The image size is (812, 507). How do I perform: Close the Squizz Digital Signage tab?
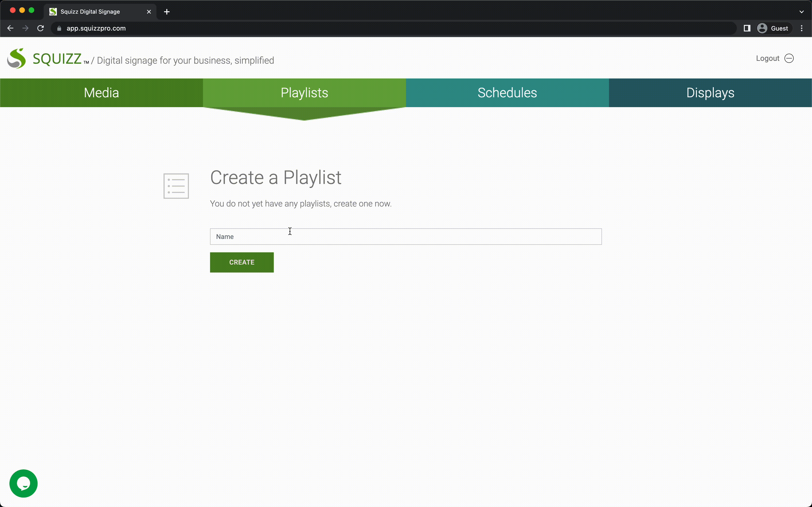[x=149, y=12]
